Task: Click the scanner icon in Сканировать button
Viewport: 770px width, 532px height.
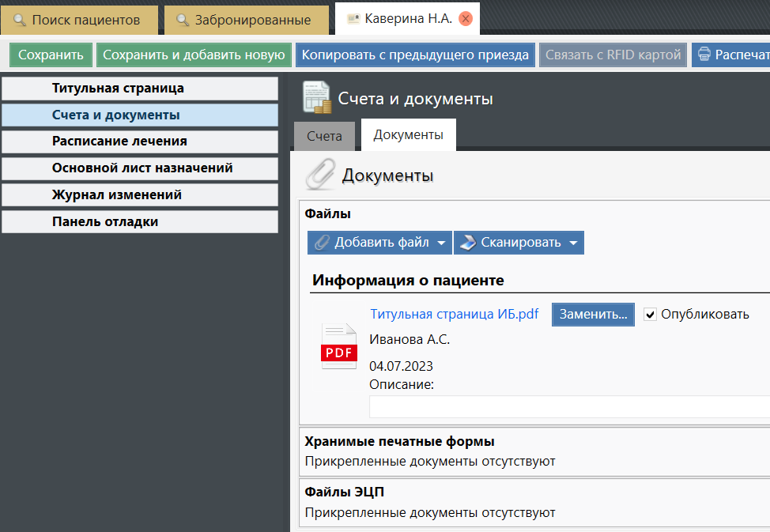Action: (x=467, y=243)
